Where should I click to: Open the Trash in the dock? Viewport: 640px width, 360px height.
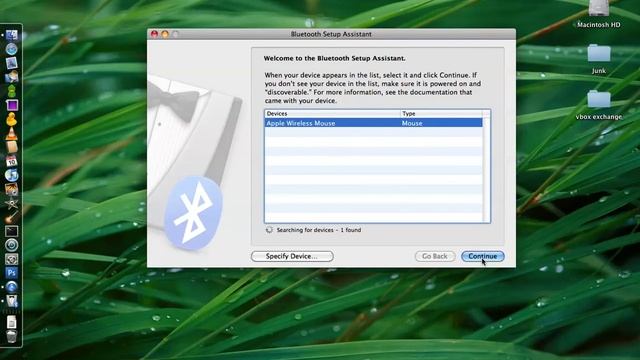point(11,337)
